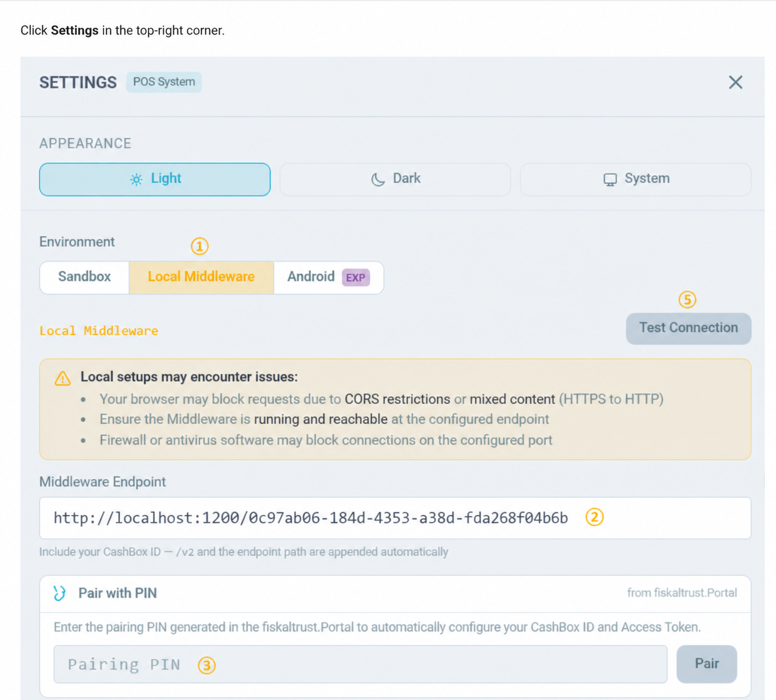Click the moon icon for Dark mode

coord(378,179)
